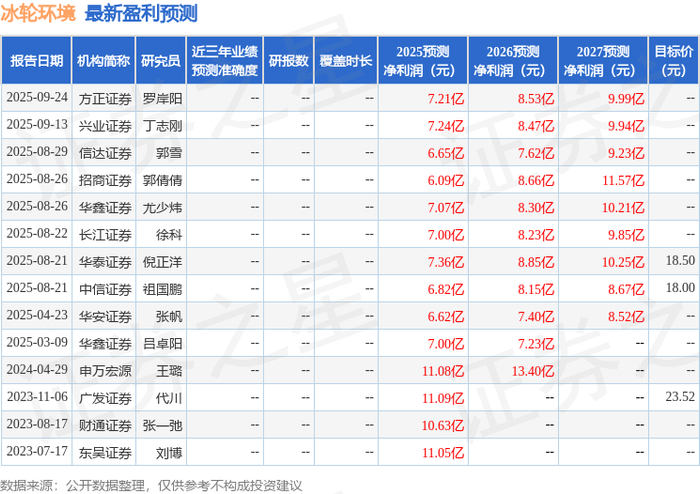The width and height of the screenshot is (700, 494).
Task: Select the date cell 2025-09-13
Action: 37,125
